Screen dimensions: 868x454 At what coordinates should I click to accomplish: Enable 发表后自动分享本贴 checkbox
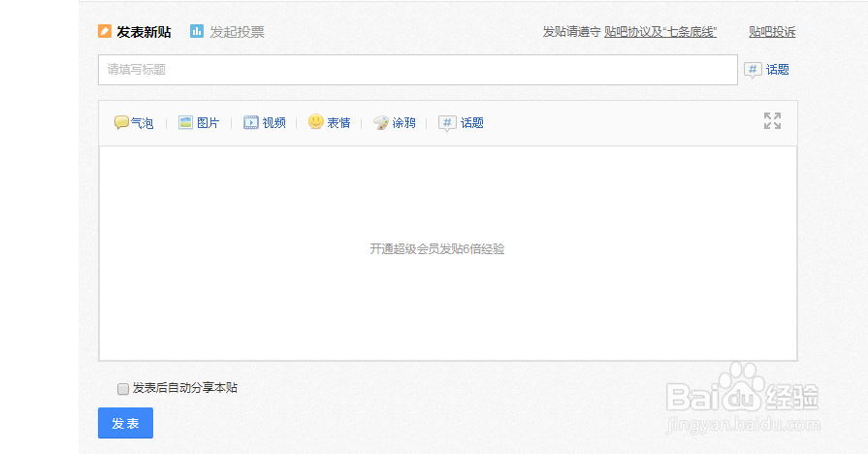(123, 389)
